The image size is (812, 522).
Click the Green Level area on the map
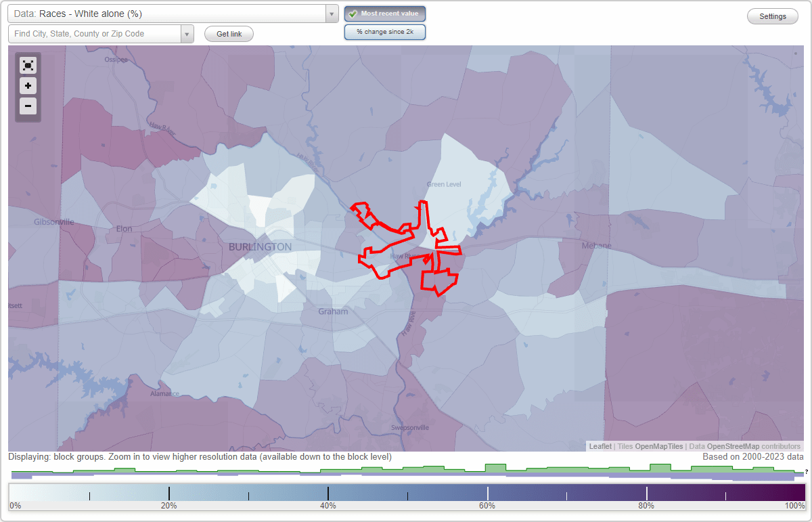pyautogui.click(x=444, y=183)
